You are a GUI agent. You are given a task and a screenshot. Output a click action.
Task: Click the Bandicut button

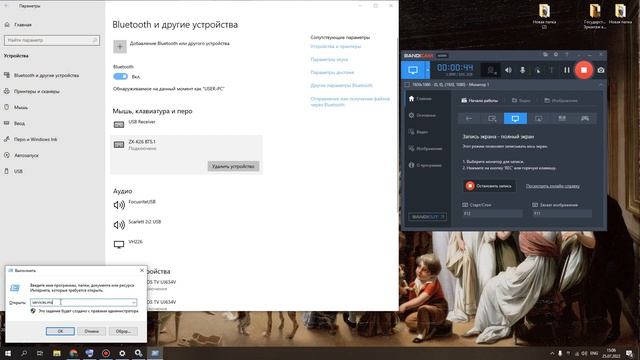[x=427, y=217]
